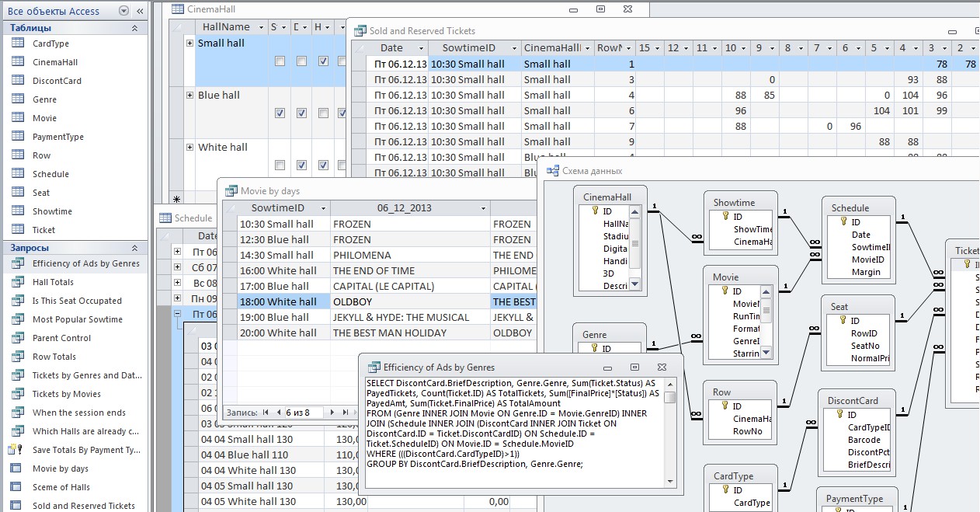The image size is (980, 512).
Task: Uncheck first checkbox in Blue hall row
Action: (280, 113)
